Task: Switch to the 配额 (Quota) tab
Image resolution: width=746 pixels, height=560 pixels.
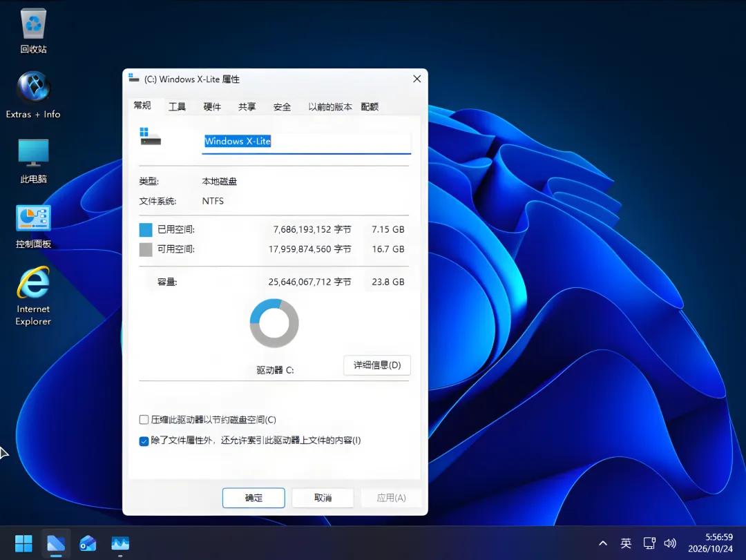Action: (x=370, y=106)
